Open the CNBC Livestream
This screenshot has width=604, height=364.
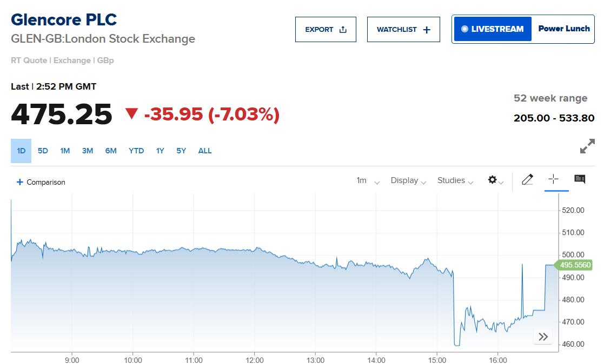pos(492,29)
